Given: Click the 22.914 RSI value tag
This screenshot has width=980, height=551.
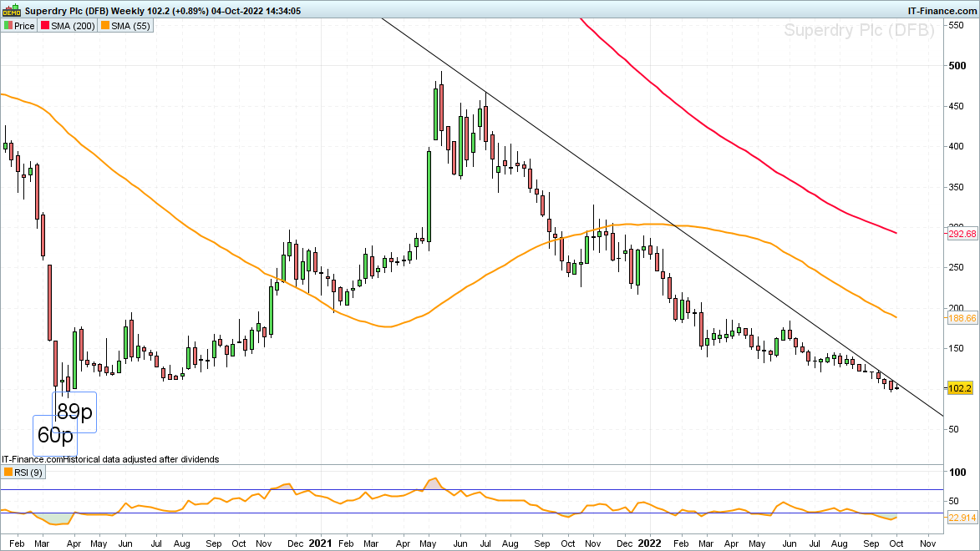Looking at the screenshot, I should (962, 518).
